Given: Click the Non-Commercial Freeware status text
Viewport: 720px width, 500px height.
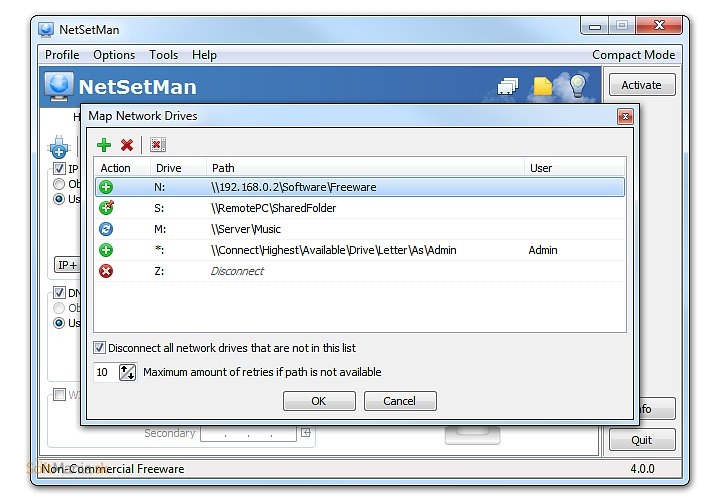Looking at the screenshot, I should (x=112, y=469).
